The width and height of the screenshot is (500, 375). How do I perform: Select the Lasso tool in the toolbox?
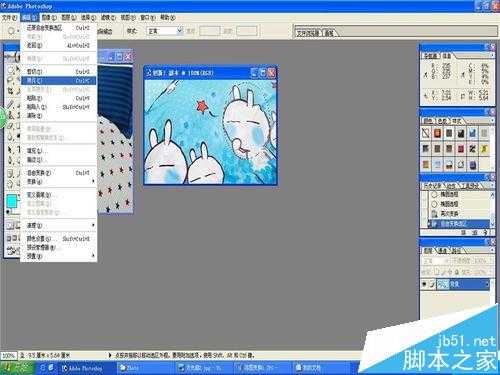[x=11, y=80]
